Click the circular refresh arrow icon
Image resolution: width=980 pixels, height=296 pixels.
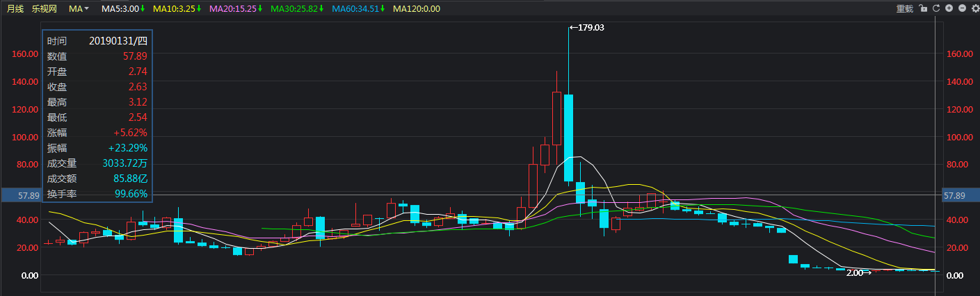936,8
